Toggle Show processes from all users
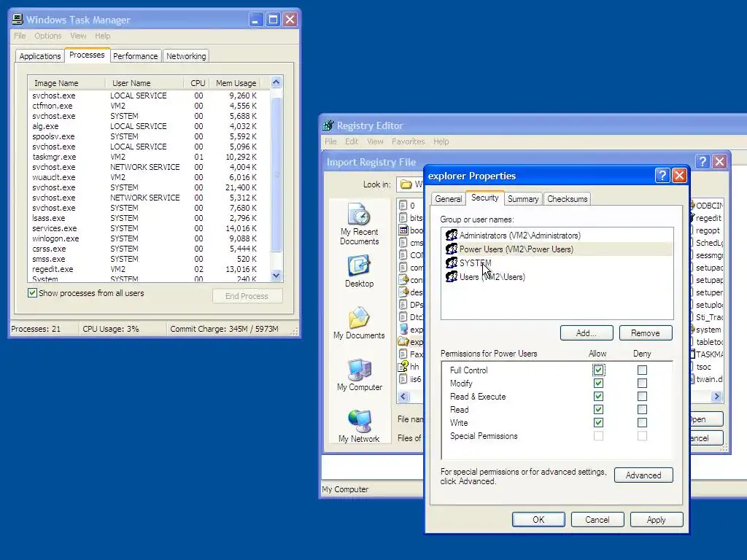This screenshot has height=560, width=747. click(x=32, y=293)
